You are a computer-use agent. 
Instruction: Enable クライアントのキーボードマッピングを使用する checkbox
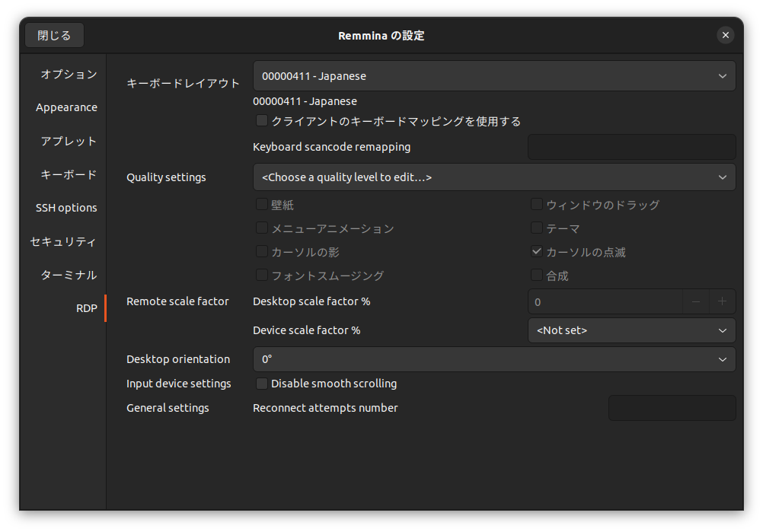[x=262, y=121]
